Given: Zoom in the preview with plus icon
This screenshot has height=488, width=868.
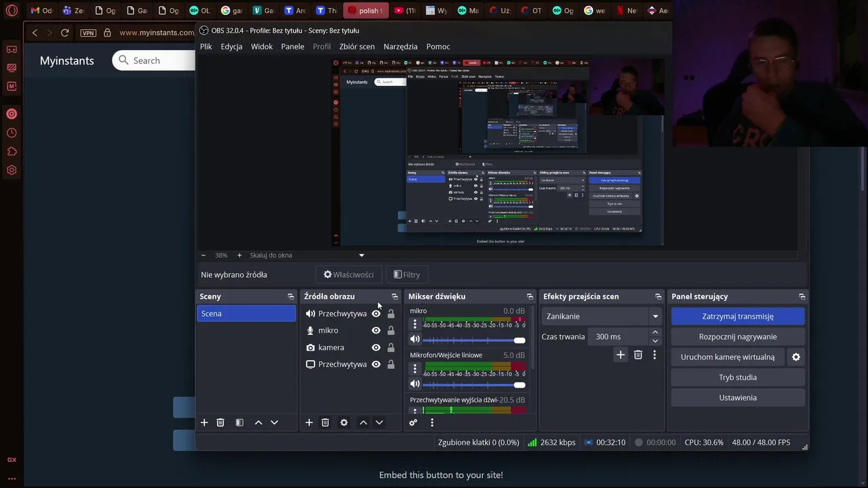Looking at the screenshot, I should point(239,256).
